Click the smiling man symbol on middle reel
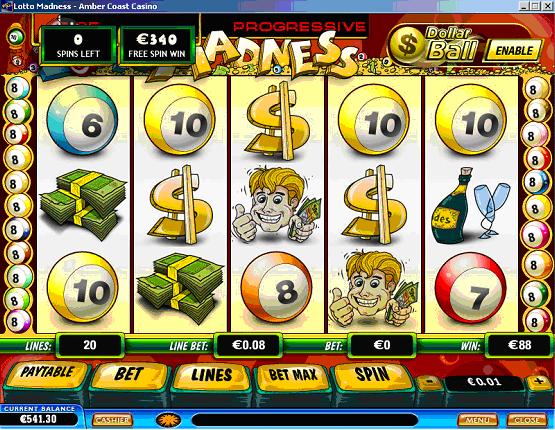This screenshot has height=430, width=555. click(277, 204)
